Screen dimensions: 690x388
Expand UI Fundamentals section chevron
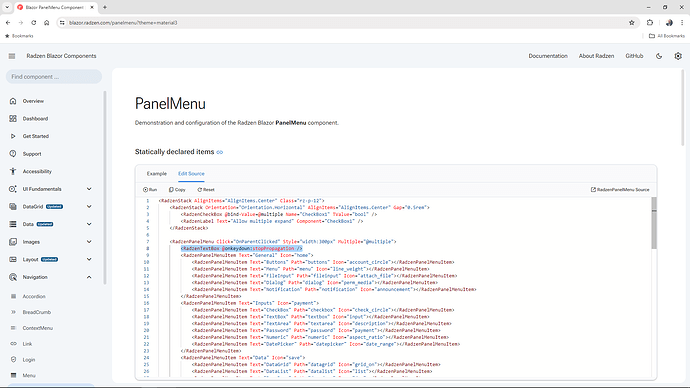click(x=89, y=189)
